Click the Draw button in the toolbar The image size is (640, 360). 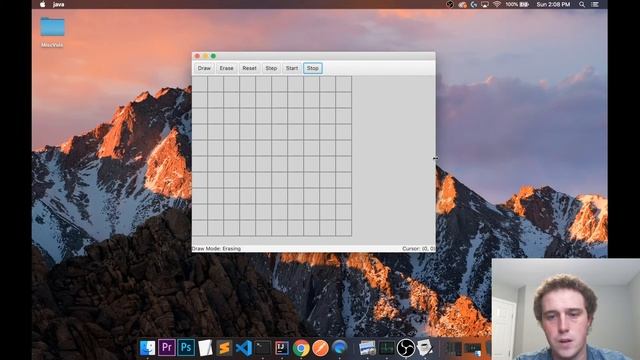(204, 68)
